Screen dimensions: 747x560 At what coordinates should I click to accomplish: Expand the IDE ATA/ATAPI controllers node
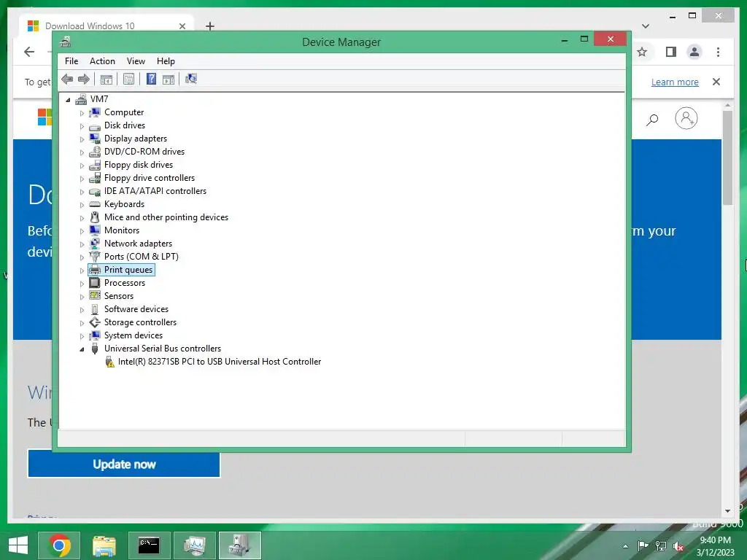pos(82,192)
